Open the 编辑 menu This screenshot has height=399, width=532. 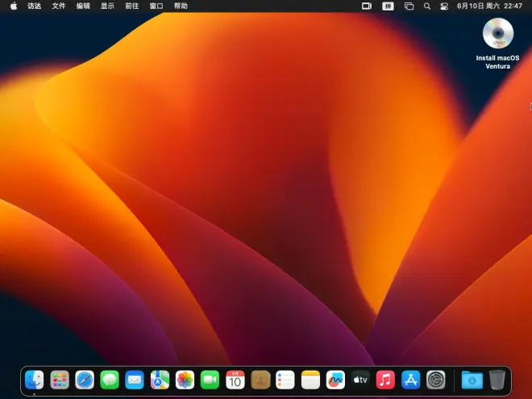click(83, 6)
